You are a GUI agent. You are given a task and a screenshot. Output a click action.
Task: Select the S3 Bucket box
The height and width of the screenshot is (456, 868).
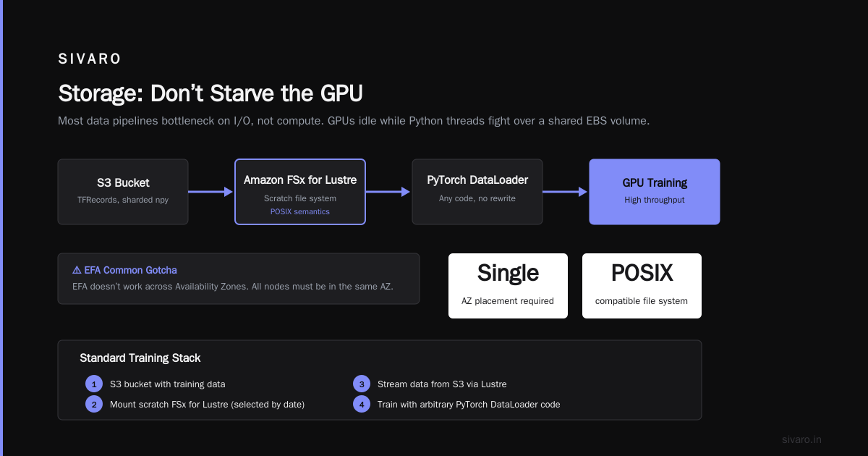pyautogui.click(x=123, y=192)
